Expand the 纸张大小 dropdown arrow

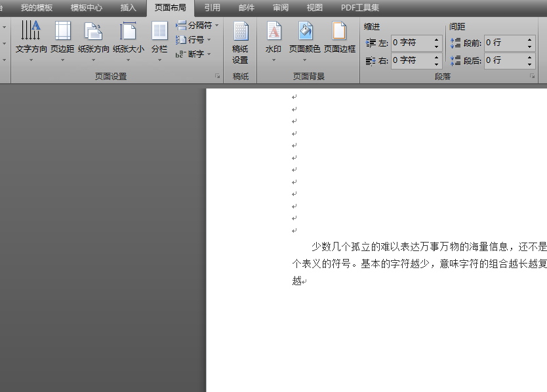pyautogui.click(x=129, y=60)
